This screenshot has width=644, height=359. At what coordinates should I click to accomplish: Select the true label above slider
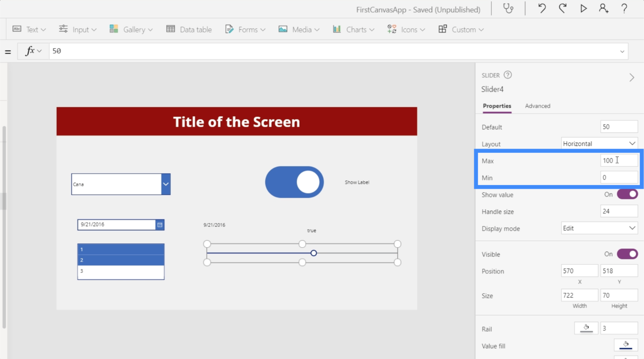pos(312,231)
